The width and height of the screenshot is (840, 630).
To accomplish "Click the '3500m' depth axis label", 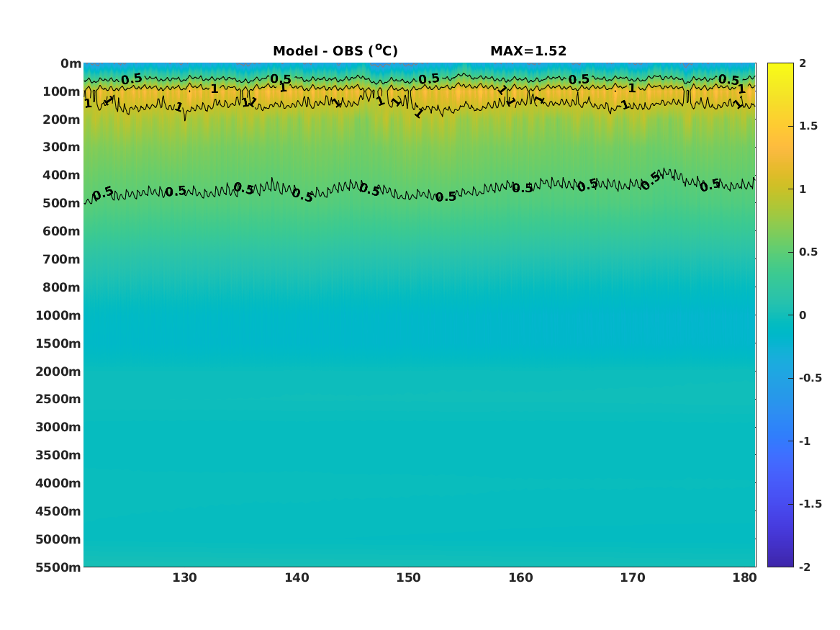I will 58,455.
